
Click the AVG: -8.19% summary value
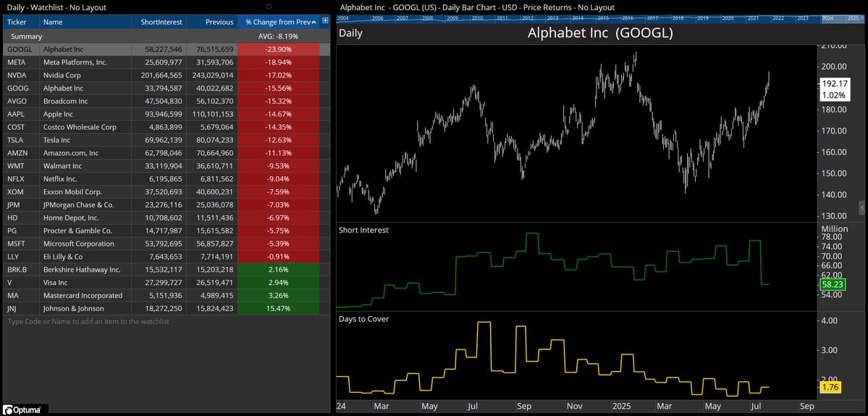[x=278, y=36]
